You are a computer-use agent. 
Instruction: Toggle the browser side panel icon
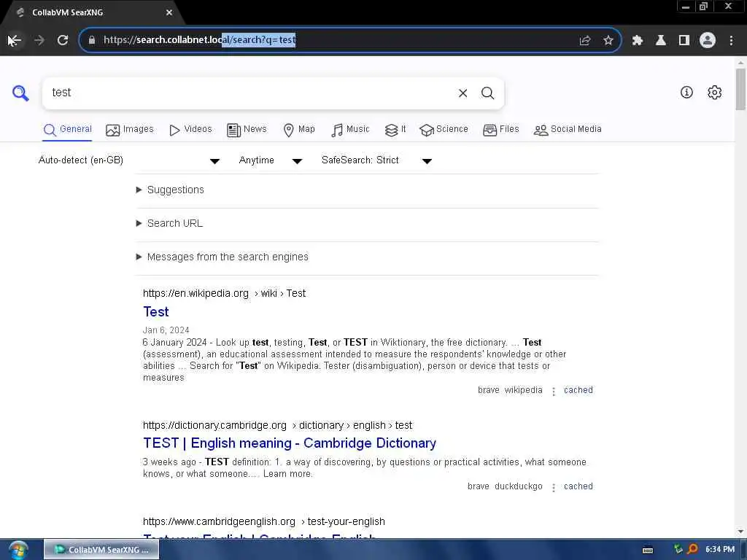(684, 41)
